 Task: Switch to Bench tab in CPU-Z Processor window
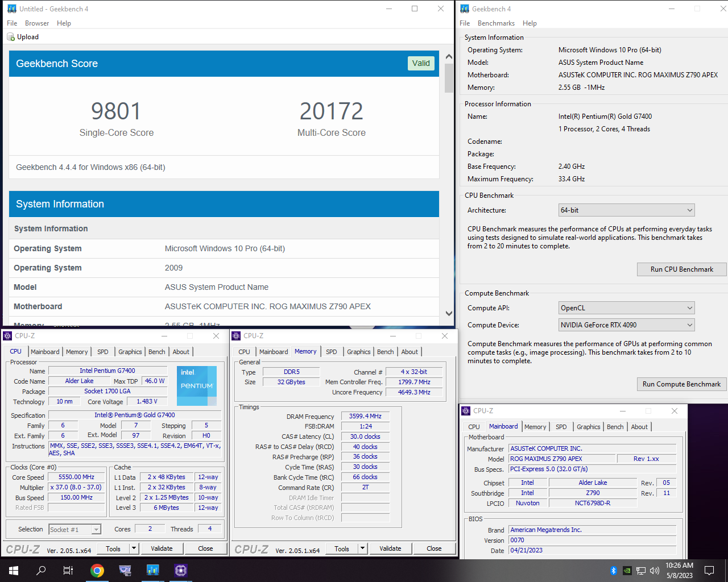(x=157, y=352)
